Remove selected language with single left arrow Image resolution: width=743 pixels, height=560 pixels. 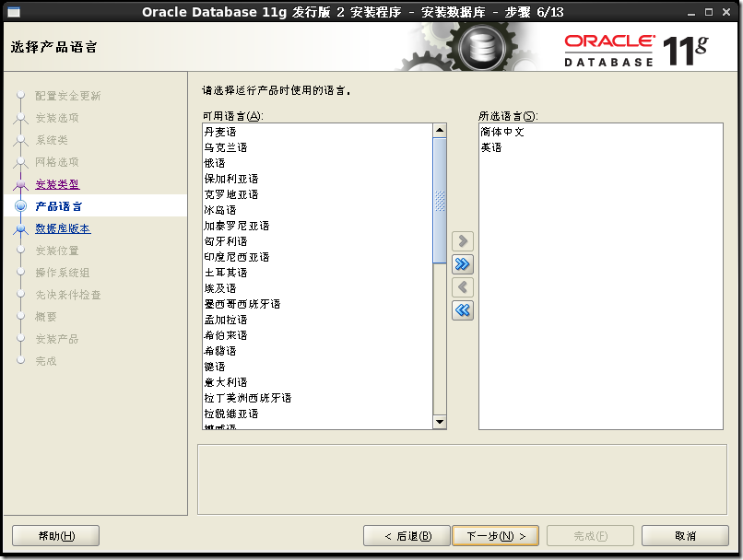[463, 287]
